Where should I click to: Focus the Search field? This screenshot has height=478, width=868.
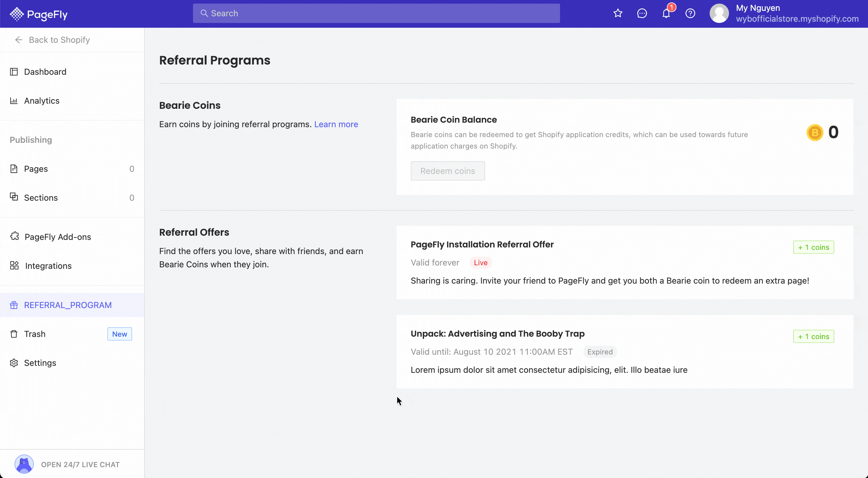376,13
